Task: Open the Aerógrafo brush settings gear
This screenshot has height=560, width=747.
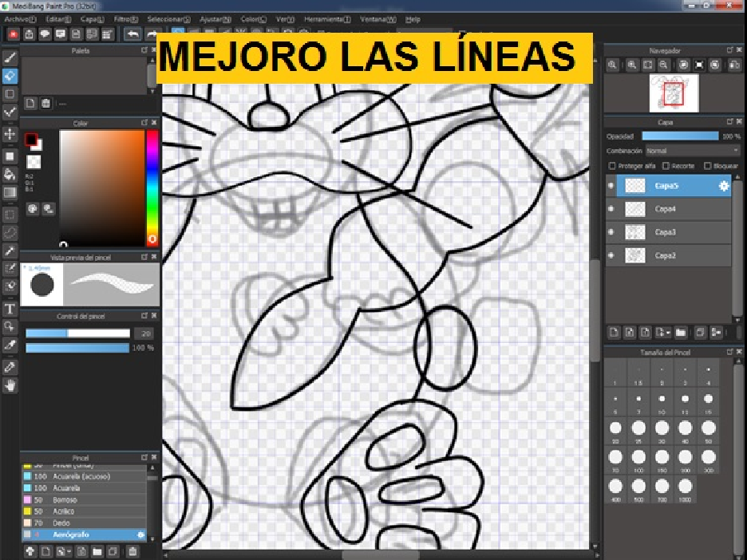Action: tap(140, 534)
